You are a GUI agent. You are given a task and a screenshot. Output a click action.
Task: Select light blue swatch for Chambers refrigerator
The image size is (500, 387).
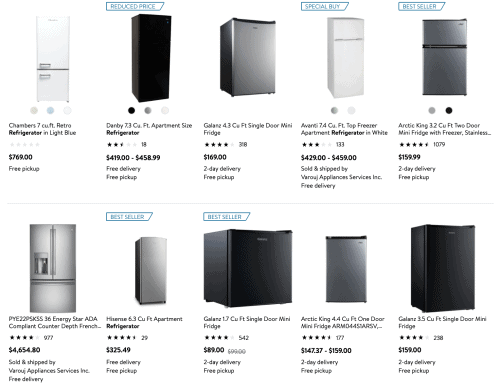[50, 110]
